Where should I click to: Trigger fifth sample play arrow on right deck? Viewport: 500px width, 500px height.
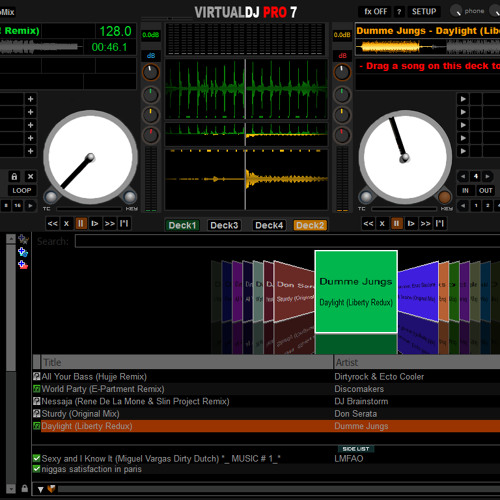coord(463,151)
